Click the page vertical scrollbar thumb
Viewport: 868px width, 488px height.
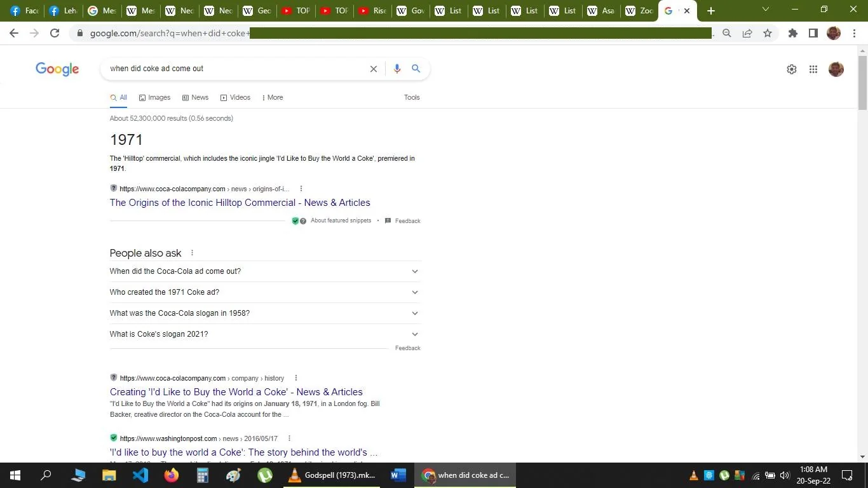(x=862, y=83)
